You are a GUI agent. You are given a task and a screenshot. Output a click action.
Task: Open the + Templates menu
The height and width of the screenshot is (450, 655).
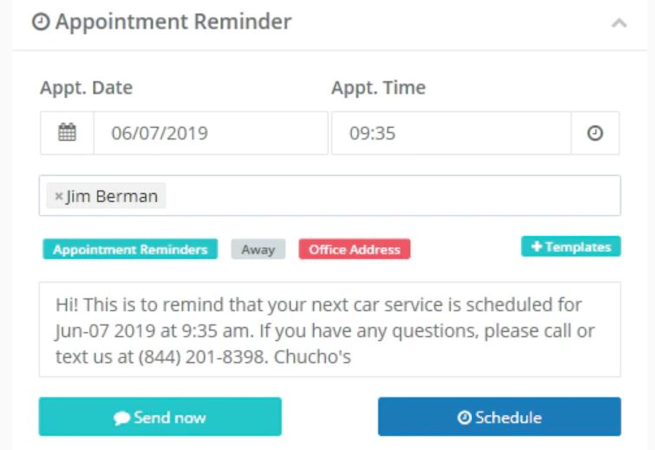point(571,246)
